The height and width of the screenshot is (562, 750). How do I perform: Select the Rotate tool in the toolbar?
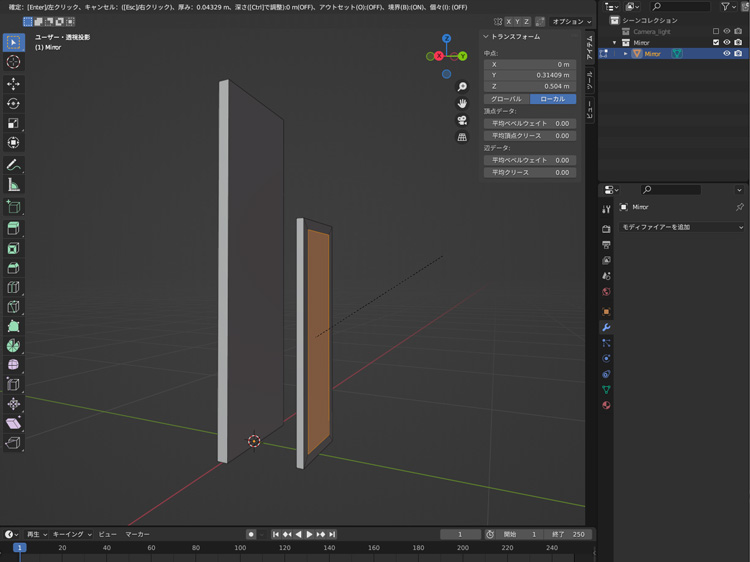tap(13, 104)
